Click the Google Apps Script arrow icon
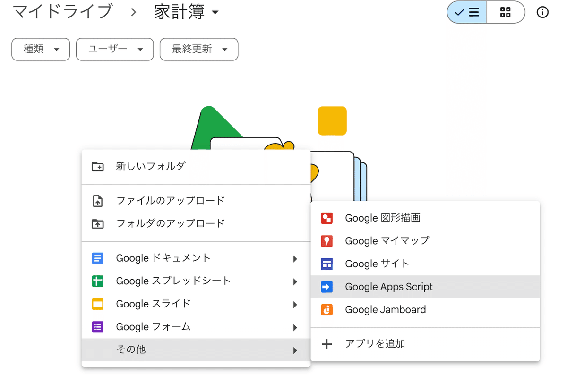Viewport: 567px width, 392px height. click(x=326, y=287)
